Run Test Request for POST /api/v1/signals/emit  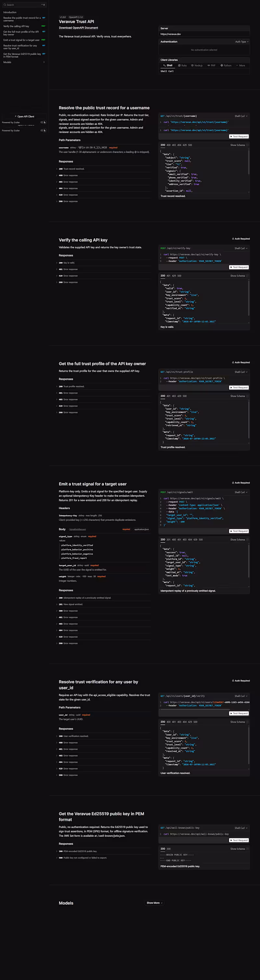pos(239,531)
